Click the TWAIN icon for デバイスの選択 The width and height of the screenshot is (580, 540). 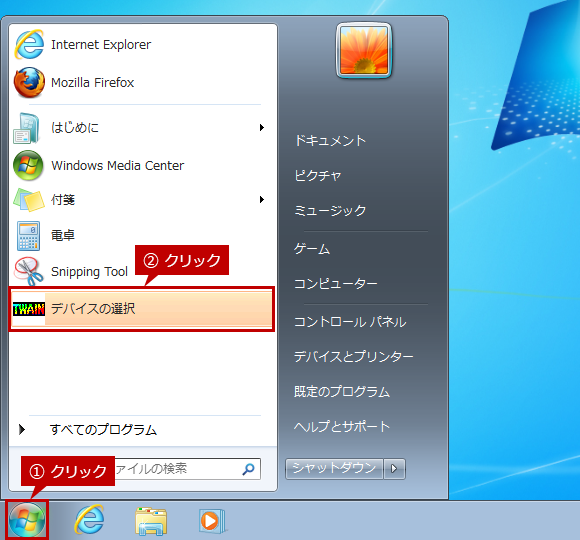pyautogui.click(x=29, y=309)
